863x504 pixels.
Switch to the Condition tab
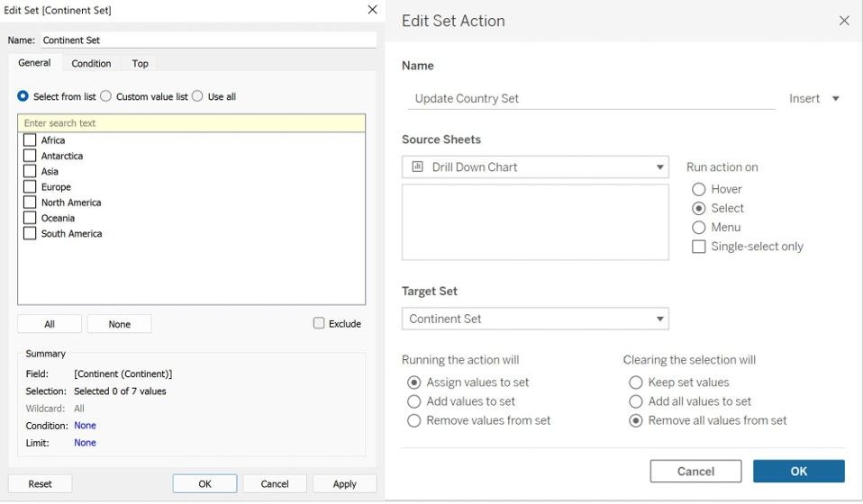pyautogui.click(x=91, y=63)
